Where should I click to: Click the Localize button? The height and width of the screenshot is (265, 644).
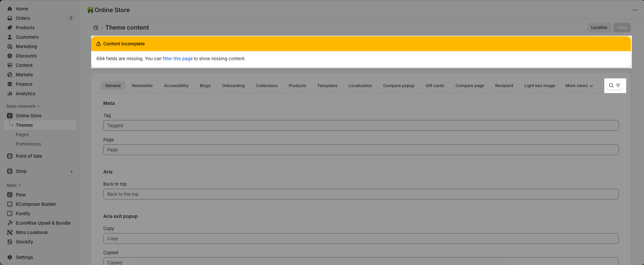click(599, 28)
